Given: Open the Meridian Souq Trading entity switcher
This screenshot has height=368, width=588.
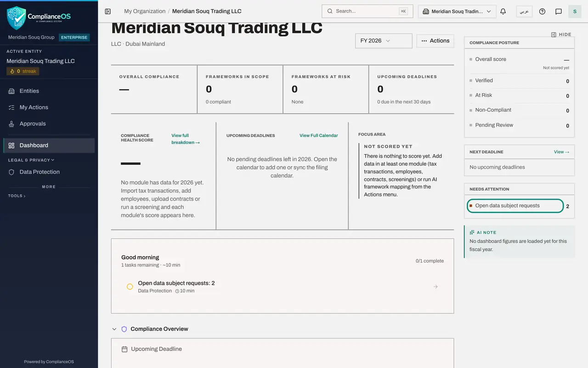Looking at the screenshot, I should point(457,11).
